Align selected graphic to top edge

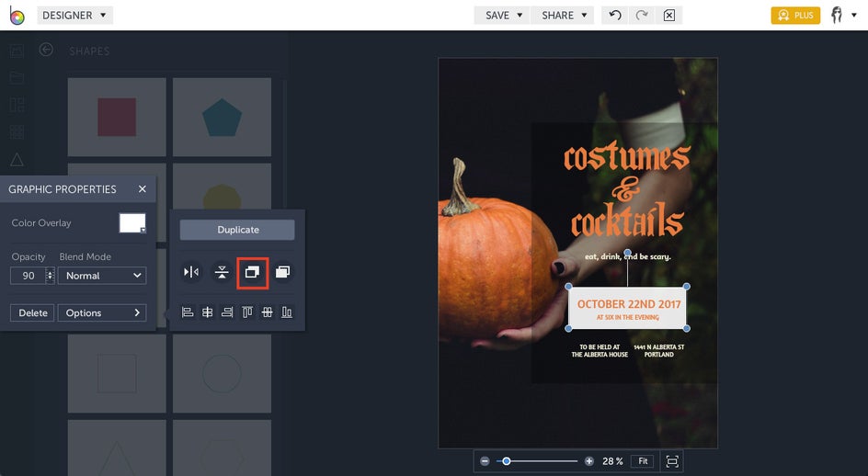click(x=247, y=312)
